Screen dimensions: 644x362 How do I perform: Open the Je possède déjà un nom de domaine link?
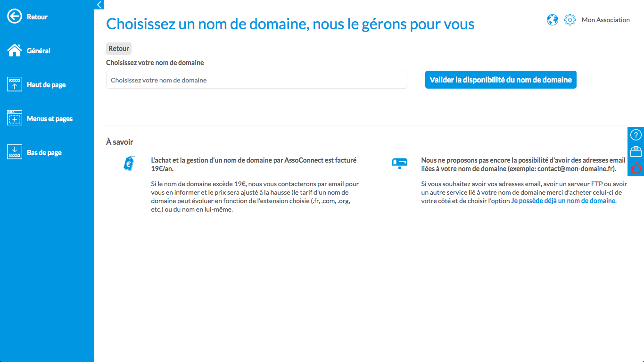click(562, 200)
